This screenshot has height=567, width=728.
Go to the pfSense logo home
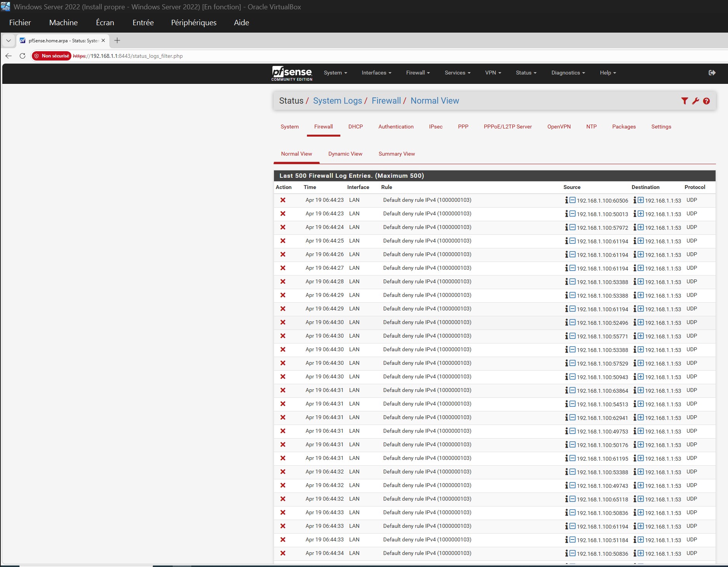292,73
